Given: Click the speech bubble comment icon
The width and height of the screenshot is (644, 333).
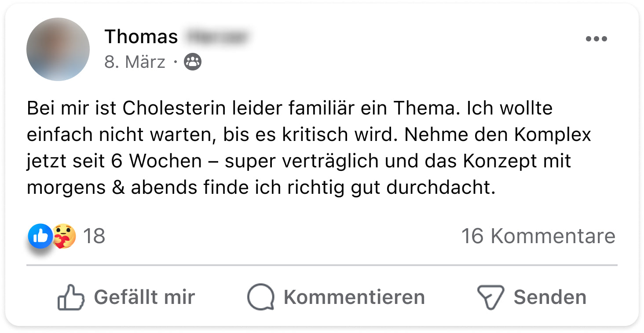Looking at the screenshot, I should [x=260, y=297].
